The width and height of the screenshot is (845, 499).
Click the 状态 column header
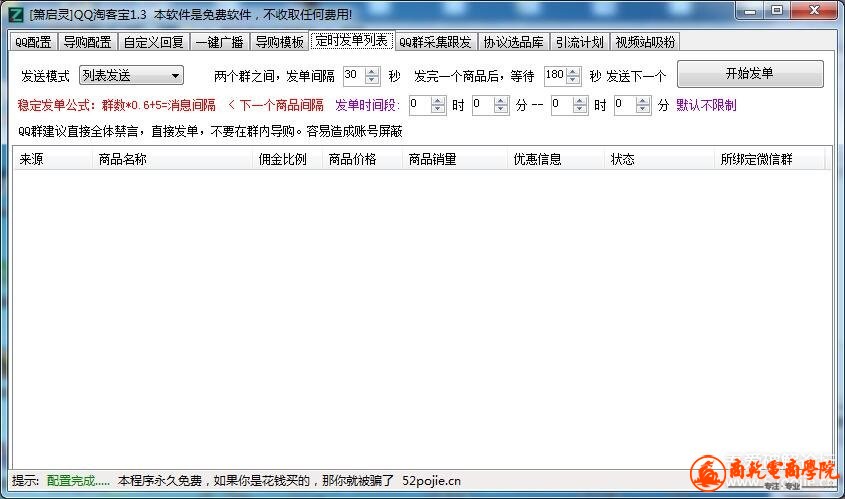pyautogui.click(x=659, y=160)
